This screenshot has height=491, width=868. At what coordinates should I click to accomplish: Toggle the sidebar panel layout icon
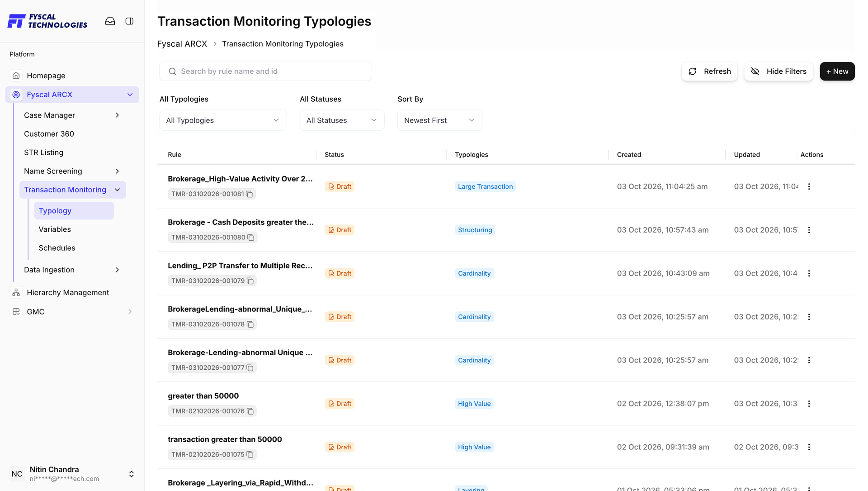point(129,21)
